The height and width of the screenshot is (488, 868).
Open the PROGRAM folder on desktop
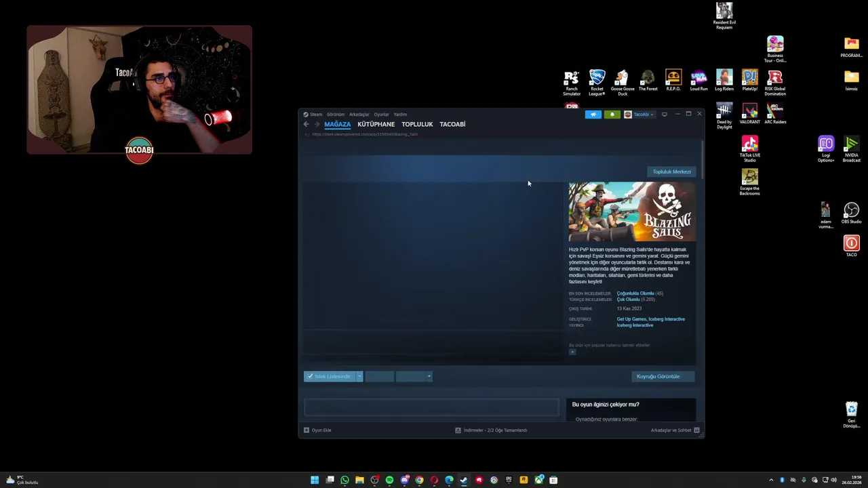coord(852,47)
